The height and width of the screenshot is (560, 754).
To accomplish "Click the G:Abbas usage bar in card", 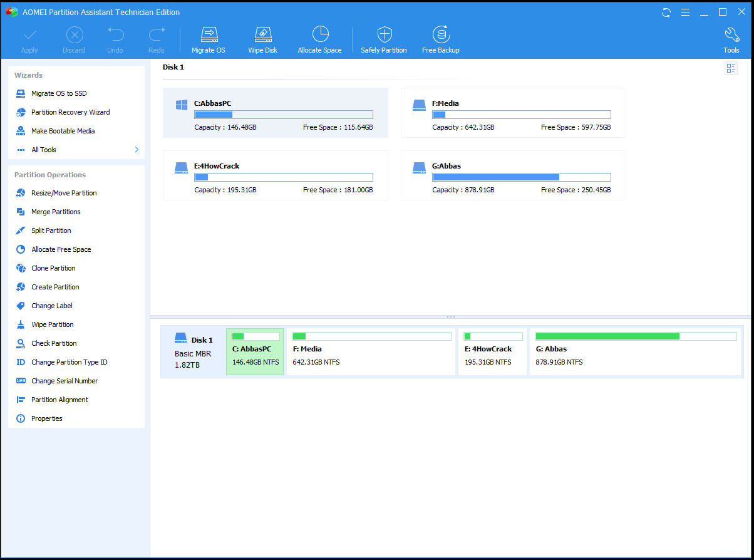I will pos(522,177).
